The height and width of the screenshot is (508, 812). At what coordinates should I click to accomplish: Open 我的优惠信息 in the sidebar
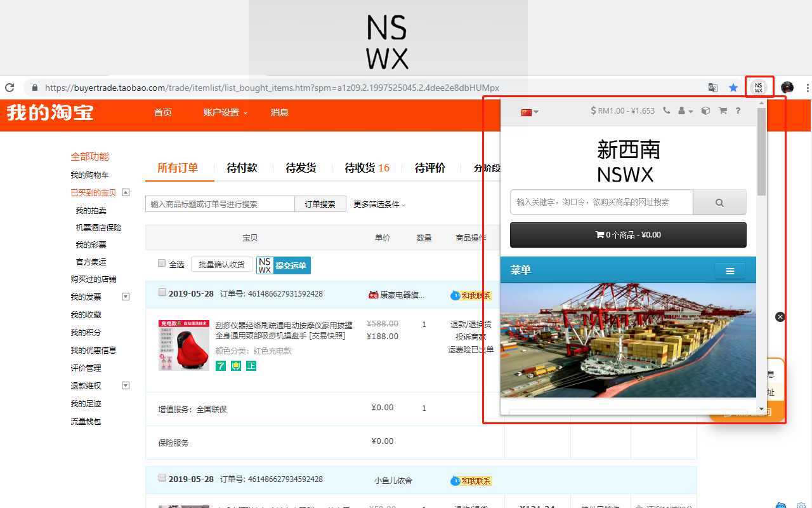point(93,350)
